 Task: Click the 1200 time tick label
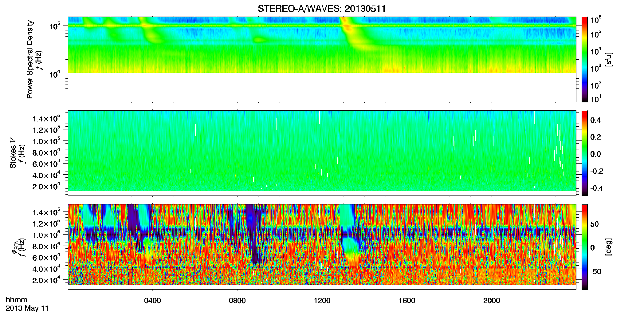(322, 300)
